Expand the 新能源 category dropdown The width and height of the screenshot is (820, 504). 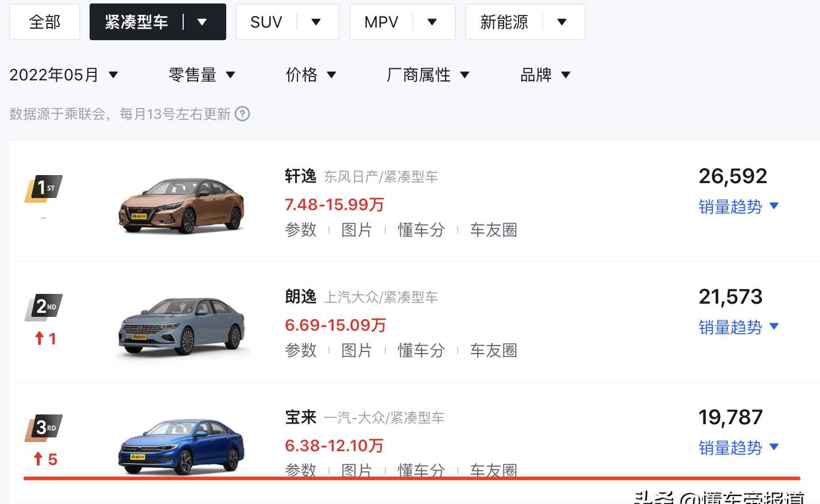tap(562, 22)
